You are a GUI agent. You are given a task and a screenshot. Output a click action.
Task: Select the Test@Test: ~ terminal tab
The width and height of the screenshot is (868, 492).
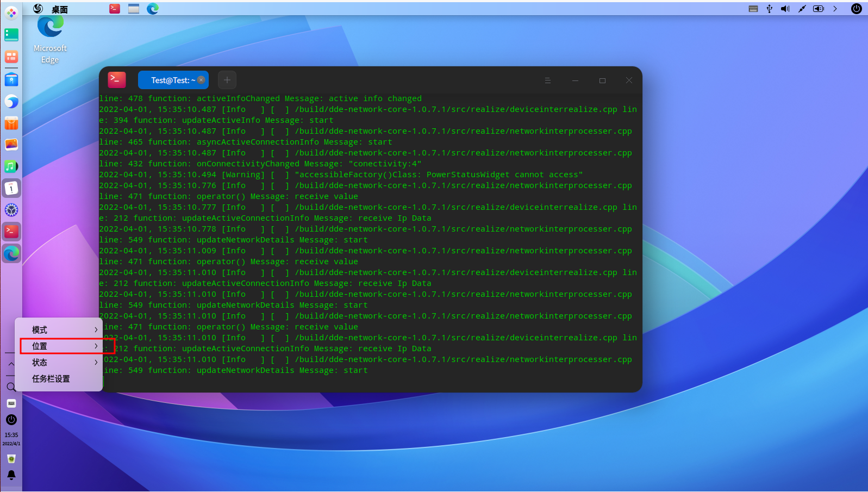point(173,80)
